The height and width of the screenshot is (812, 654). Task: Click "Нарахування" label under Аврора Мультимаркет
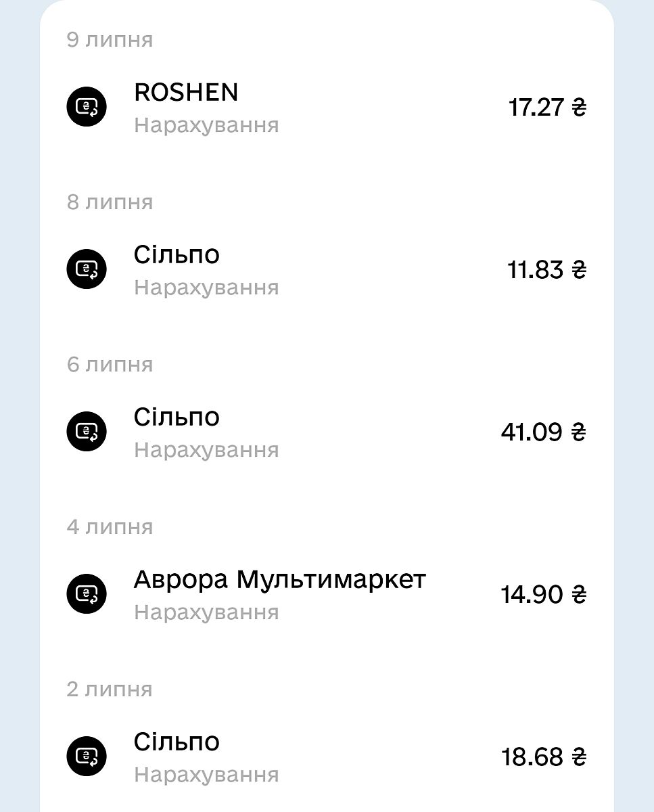(206, 612)
